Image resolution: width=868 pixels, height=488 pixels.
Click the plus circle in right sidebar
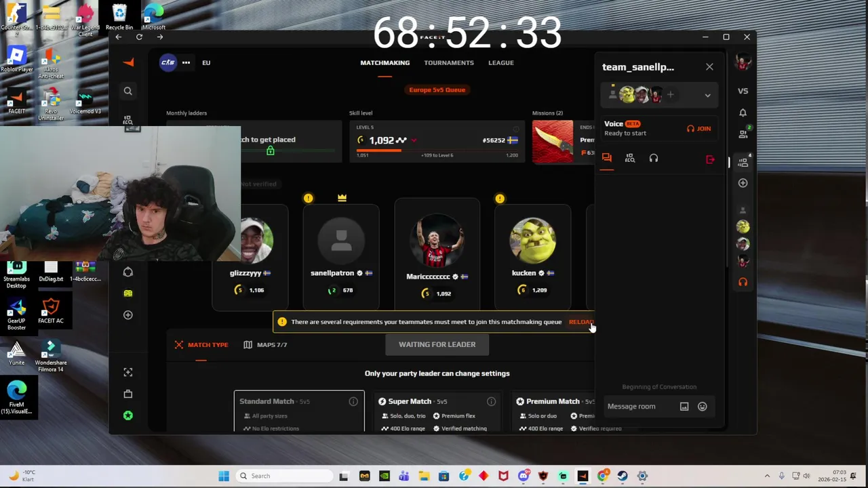(x=743, y=183)
